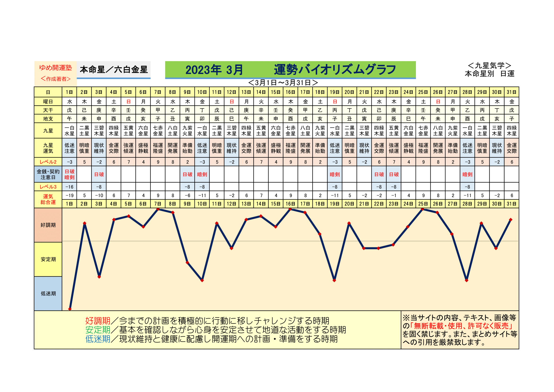Click the 2023年 3月 運勢バイオリズムグラフ green title banner

[x=290, y=70]
